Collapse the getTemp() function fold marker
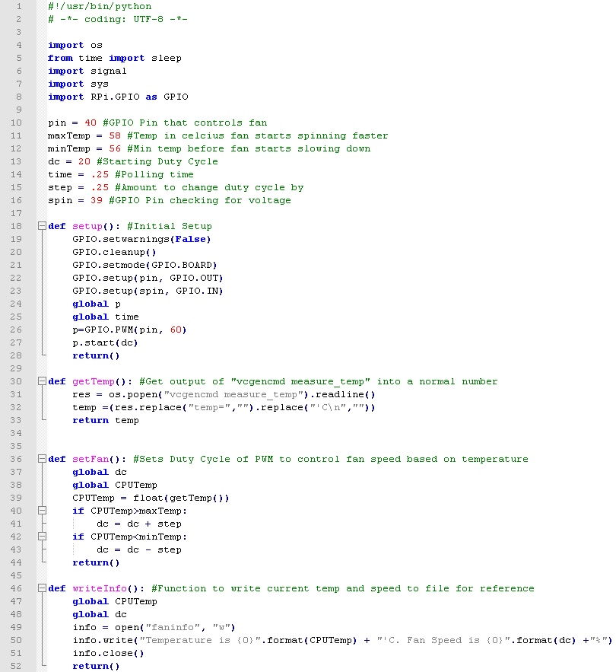The height and width of the screenshot is (672, 616). click(x=42, y=381)
